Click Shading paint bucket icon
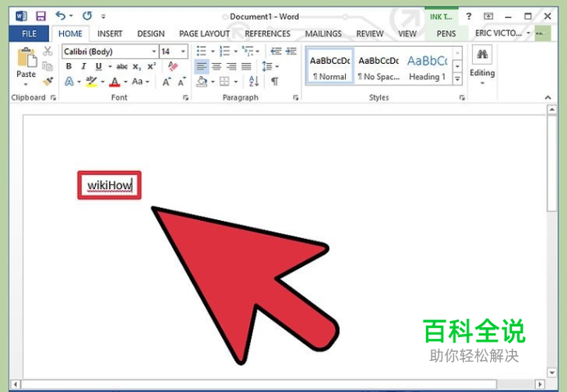 point(202,82)
